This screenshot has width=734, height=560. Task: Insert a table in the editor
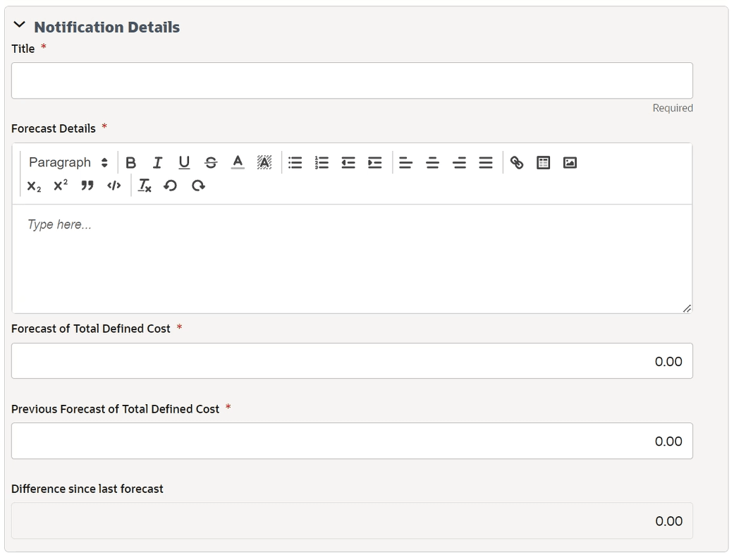tap(543, 163)
